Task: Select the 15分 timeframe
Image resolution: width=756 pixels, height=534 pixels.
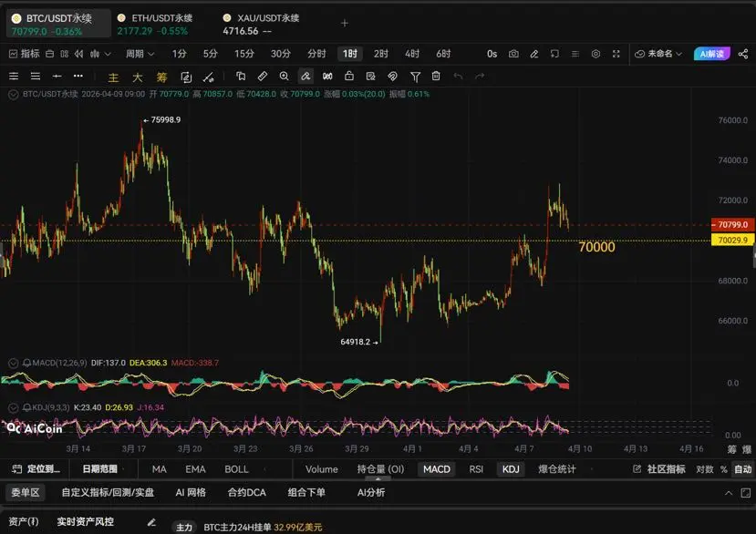Action: 244,54
